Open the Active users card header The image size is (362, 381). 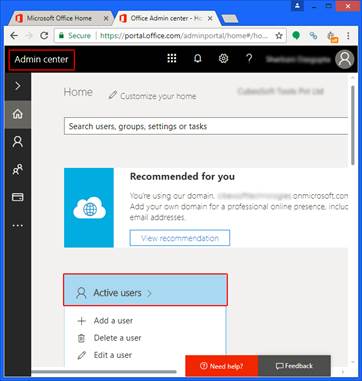point(145,290)
